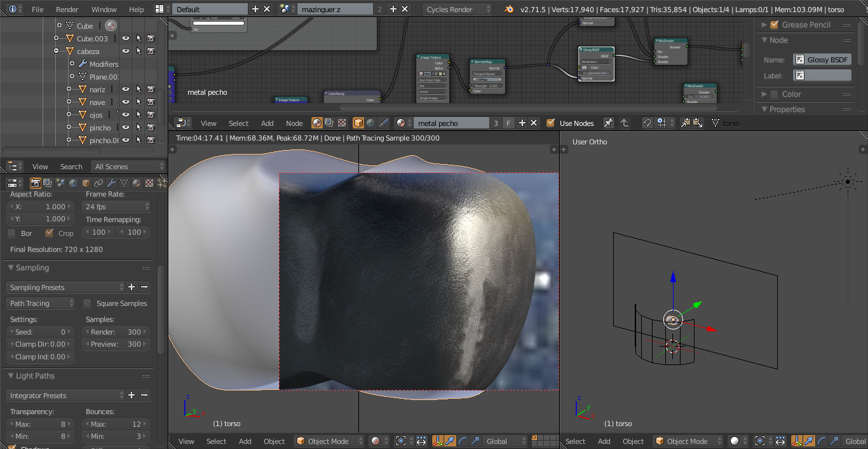Expand the Color panel in node sidebar
The height and width of the screenshot is (449, 868).
coord(764,94)
